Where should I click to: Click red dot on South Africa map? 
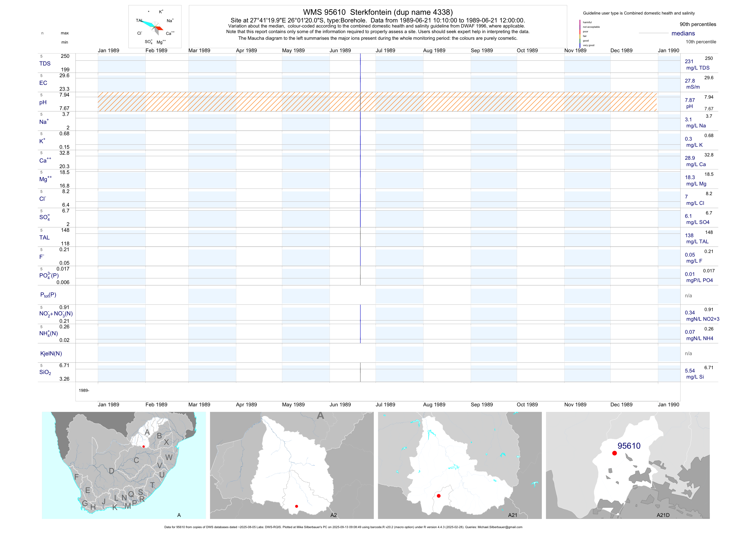coord(144,446)
